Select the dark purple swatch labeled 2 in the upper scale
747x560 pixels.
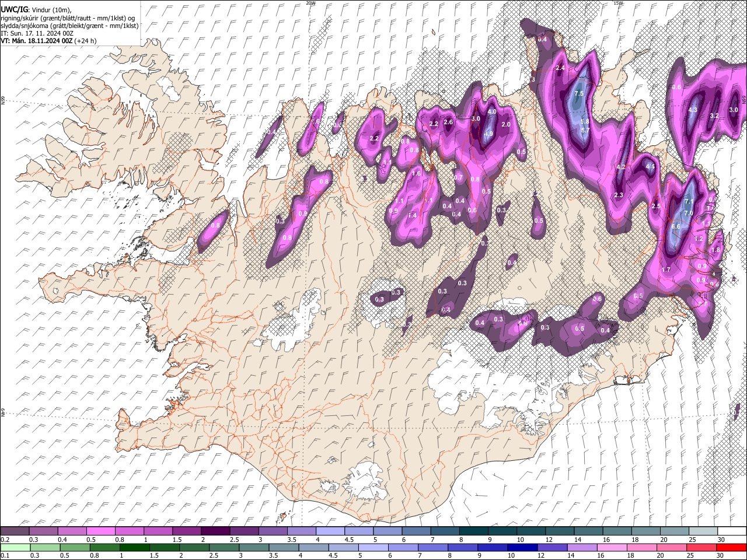(215, 531)
